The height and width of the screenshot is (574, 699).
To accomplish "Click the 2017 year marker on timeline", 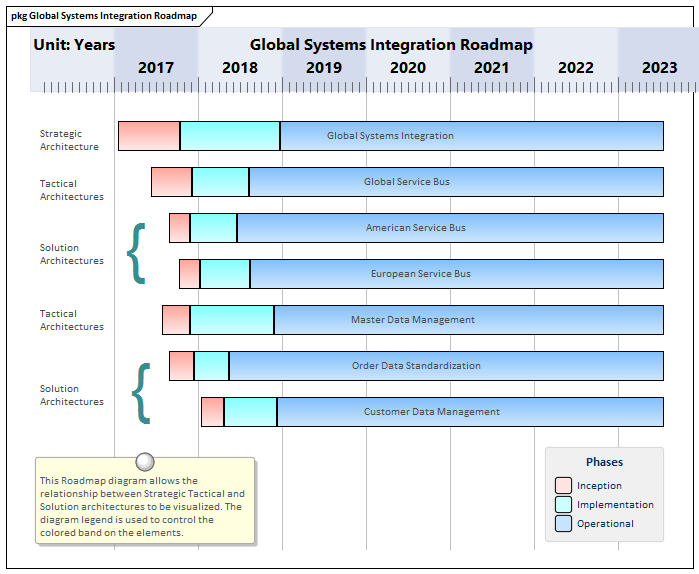I will 156,68.
